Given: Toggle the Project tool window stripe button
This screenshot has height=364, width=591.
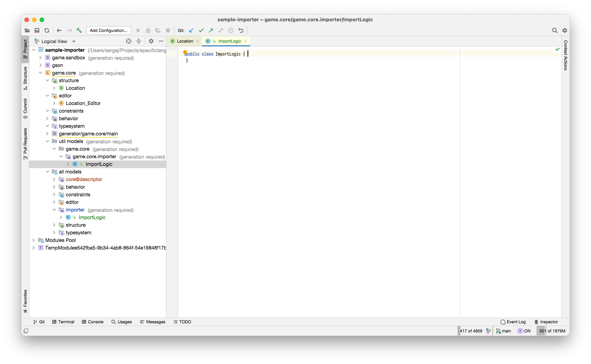Looking at the screenshot, I should (x=25, y=49).
